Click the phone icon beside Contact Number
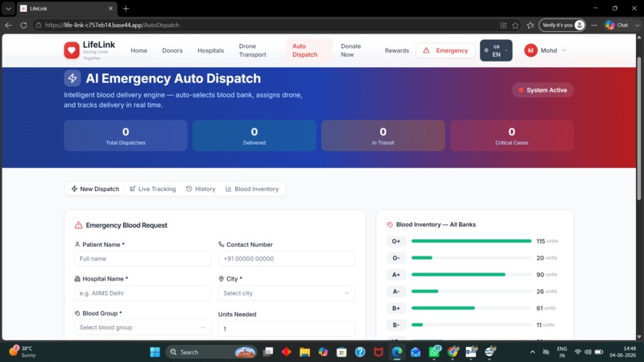Viewport: 644px width, 362px height. (x=221, y=244)
